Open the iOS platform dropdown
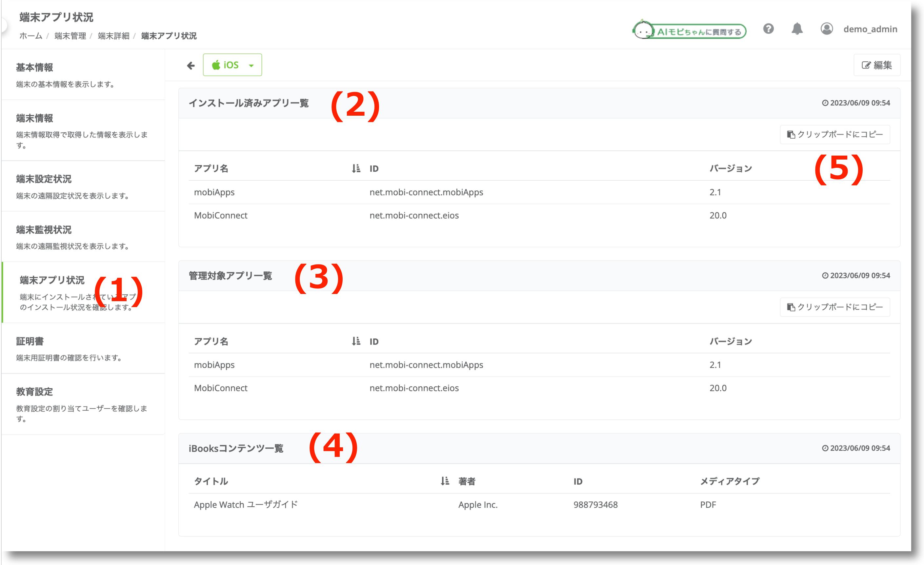 click(x=232, y=65)
